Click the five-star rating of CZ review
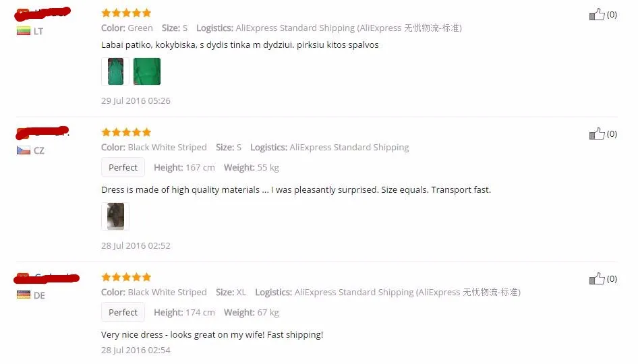The width and height of the screenshot is (638, 364). pyautogui.click(x=126, y=132)
